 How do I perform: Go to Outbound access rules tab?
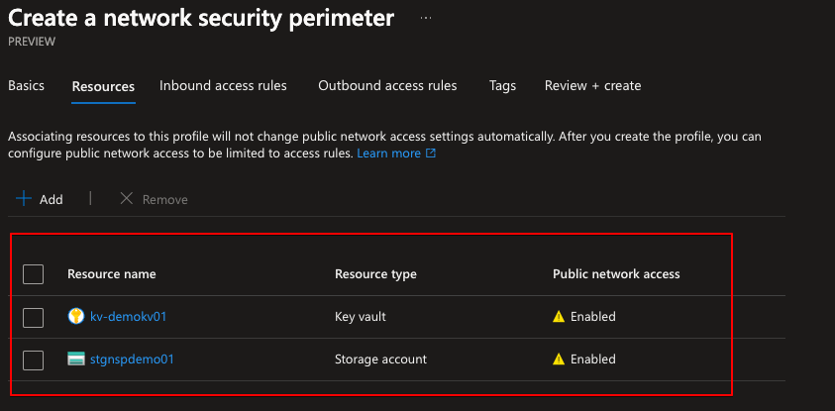tap(387, 86)
